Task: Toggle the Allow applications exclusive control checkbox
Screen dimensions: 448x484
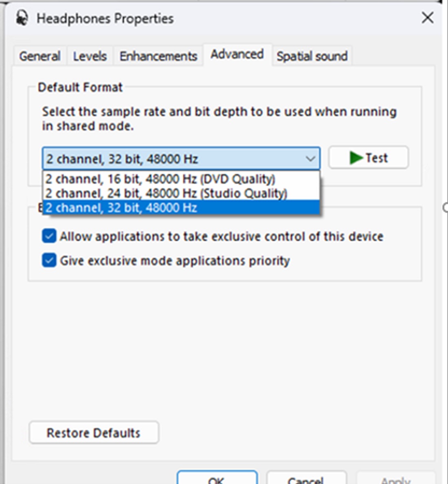Action: coord(49,235)
